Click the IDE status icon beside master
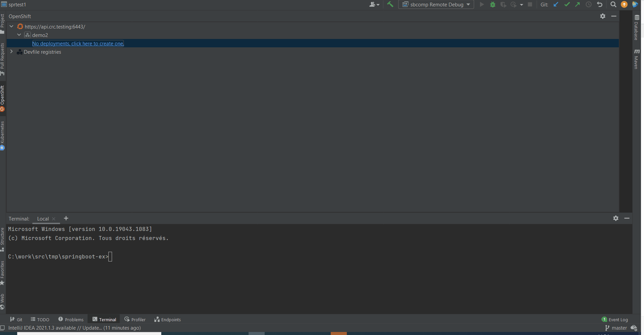Image resolution: width=644 pixels, height=335 pixels. pos(634,328)
